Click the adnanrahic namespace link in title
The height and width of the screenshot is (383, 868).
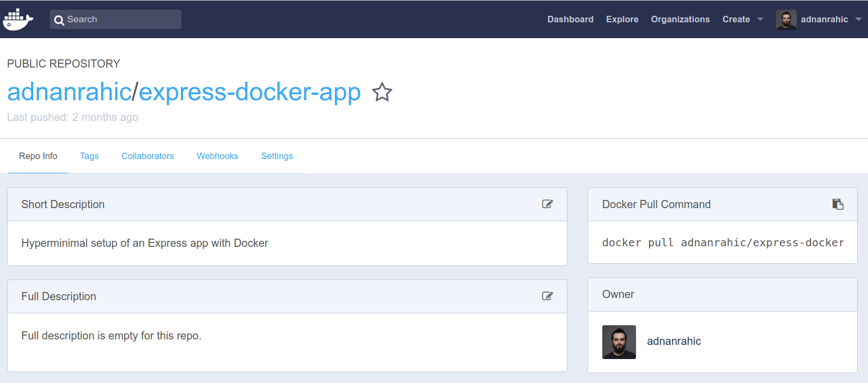(69, 92)
